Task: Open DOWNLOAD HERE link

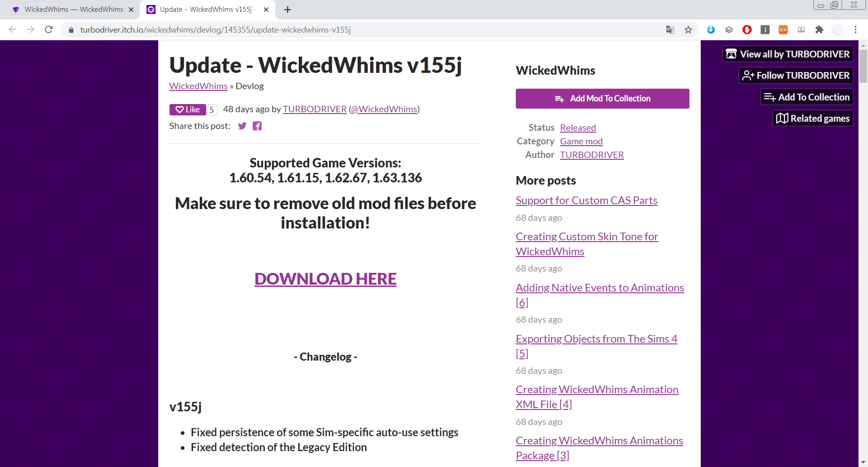Action: point(325,279)
